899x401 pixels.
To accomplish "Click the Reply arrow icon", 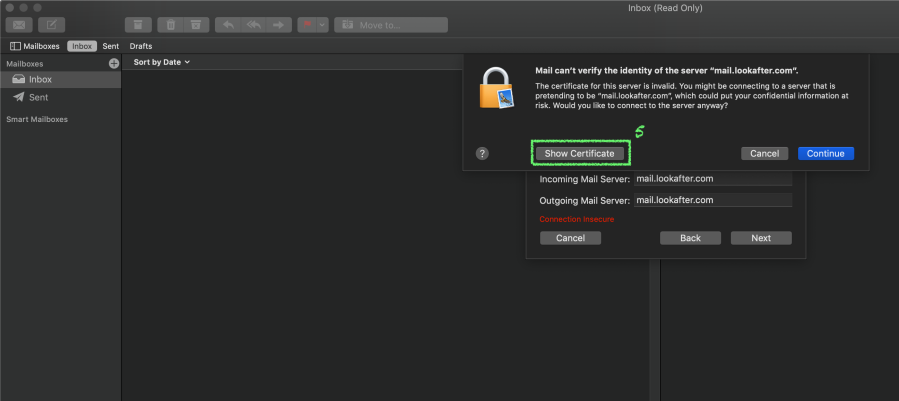I will click(x=229, y=24).
